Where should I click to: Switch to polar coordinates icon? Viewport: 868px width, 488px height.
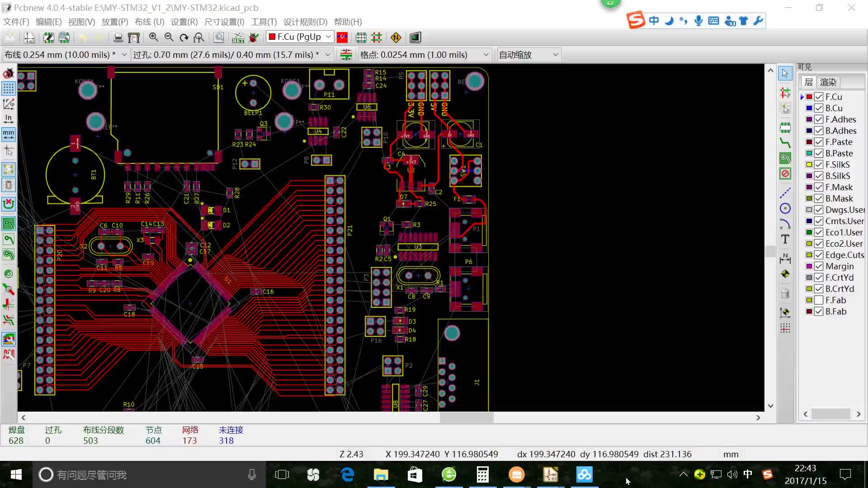pos(9,104)
